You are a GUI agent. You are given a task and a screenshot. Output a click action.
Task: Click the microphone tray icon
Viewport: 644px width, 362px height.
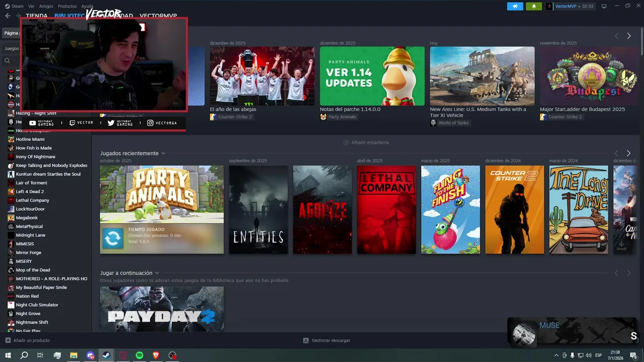coord(572,355)
